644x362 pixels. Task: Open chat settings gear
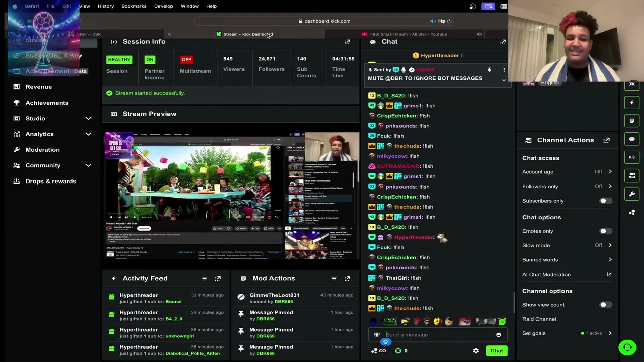tap(476, 351)
